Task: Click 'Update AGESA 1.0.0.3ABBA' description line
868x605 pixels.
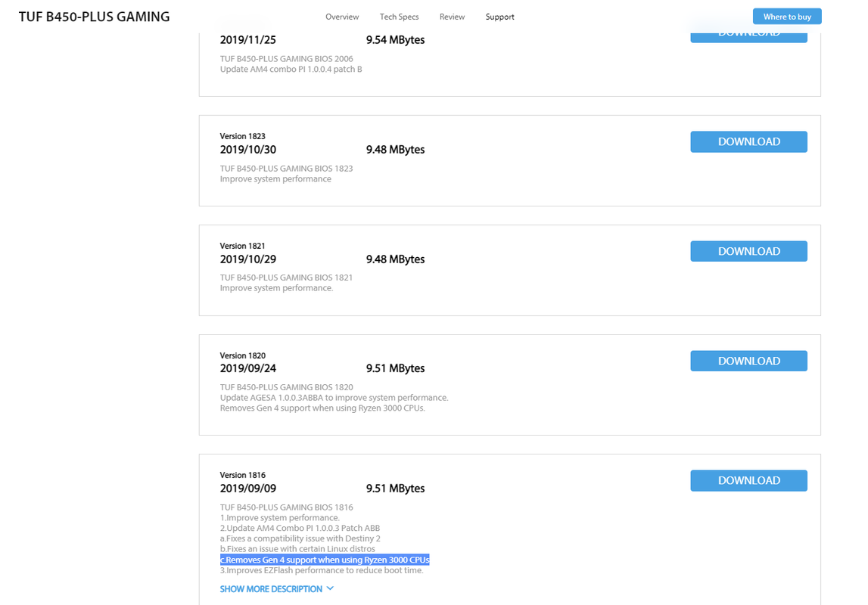Action: click(x=334, y=398)
